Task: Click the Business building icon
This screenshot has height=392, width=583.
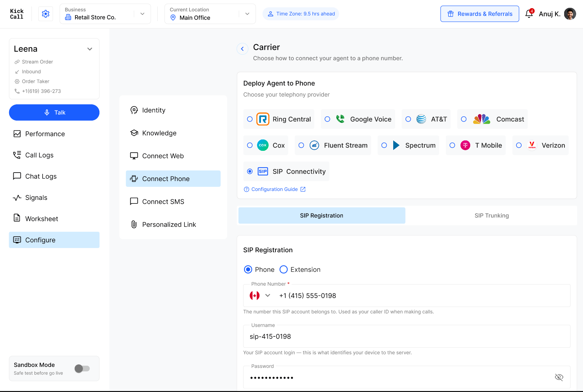Action: (68, 17)
